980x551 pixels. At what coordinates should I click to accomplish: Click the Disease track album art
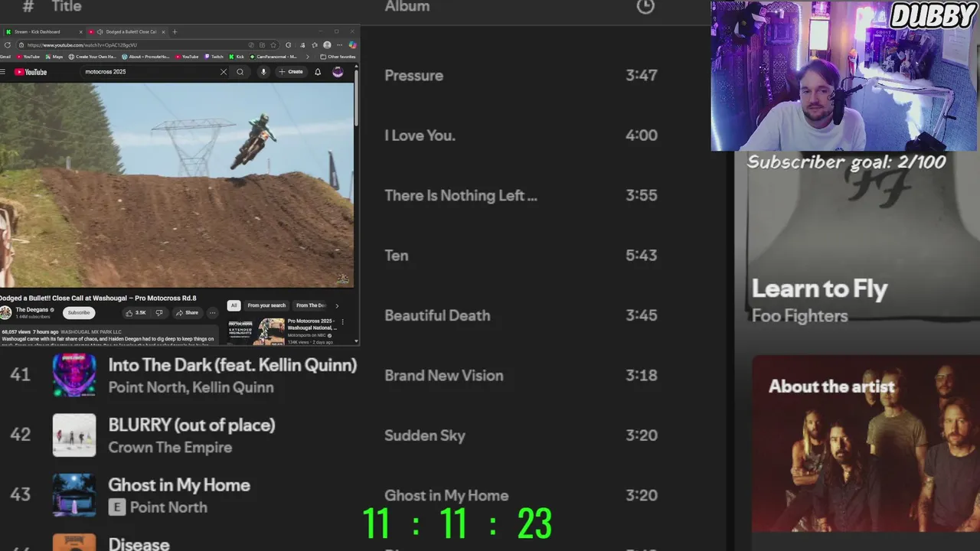point(74,542)
